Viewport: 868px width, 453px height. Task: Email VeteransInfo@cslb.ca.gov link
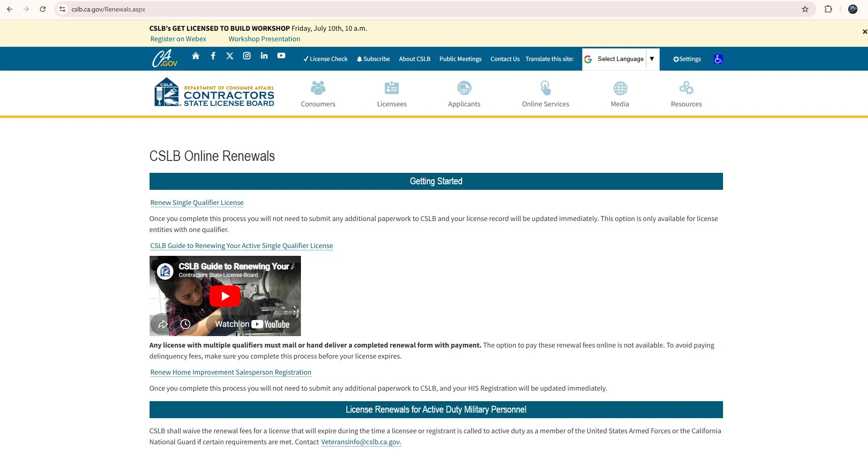(361, 442)
